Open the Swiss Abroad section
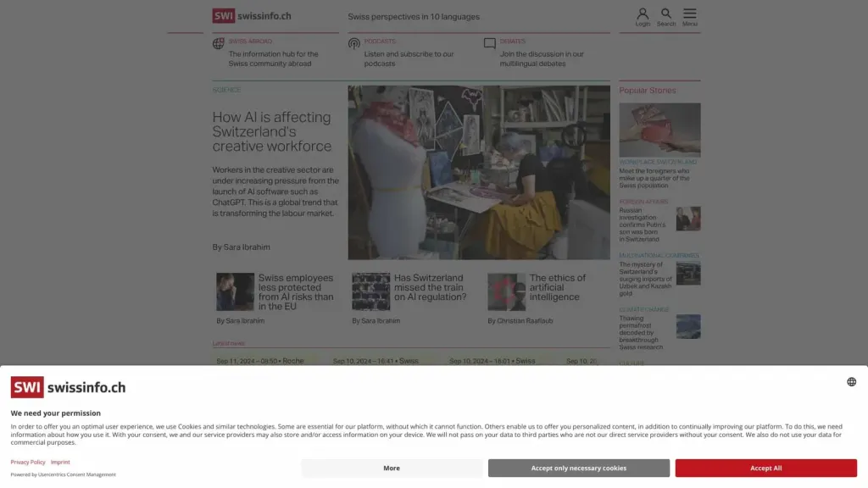The height and width of the screenshot is (488, 868). pos(250,42)
